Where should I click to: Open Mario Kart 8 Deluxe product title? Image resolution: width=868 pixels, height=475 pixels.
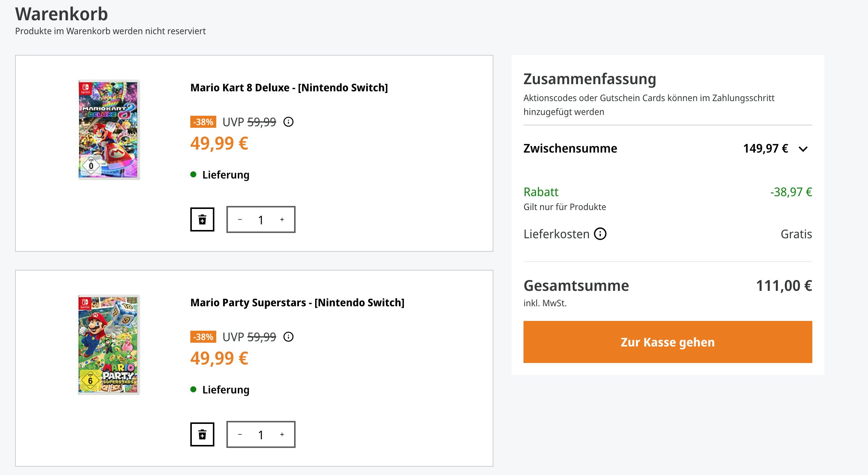289,88
